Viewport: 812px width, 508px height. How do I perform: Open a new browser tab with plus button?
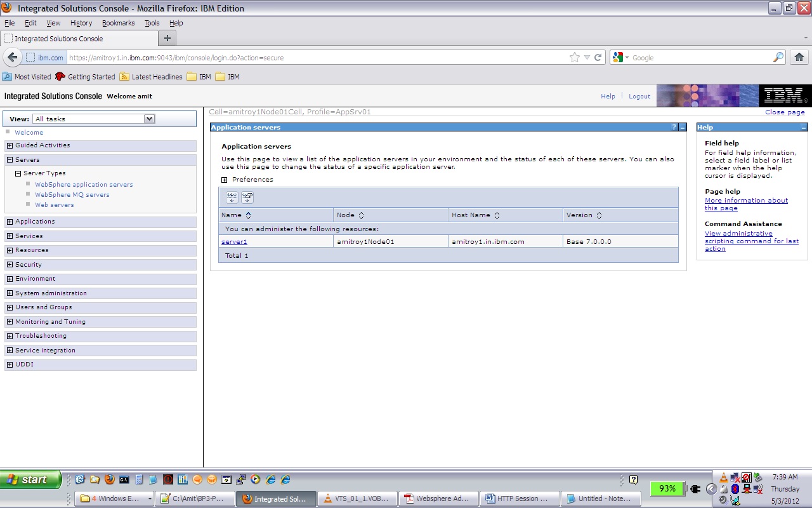coord(167,38)
